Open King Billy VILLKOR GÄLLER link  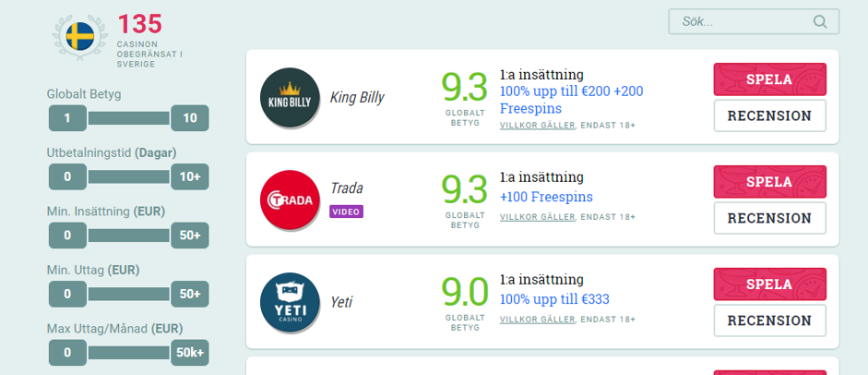click(538, 126)
